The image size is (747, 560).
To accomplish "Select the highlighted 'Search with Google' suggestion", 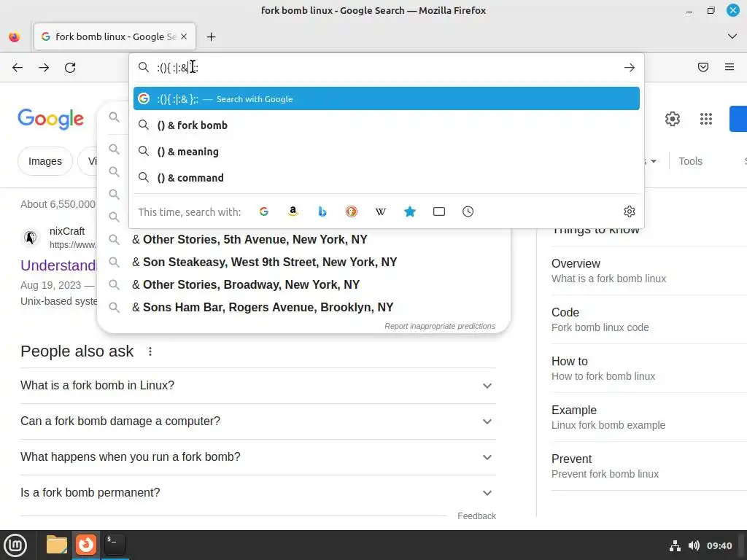I will click(387, 98).
